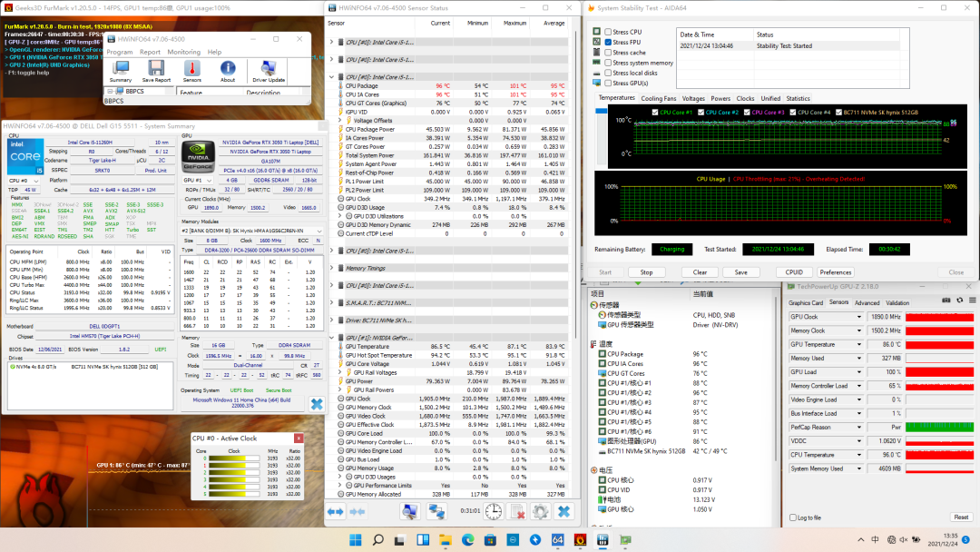Toggle CPU Core #4 graph checkbox
The width and height of the screenshot is (980, 552).
(x=792, y=113)
